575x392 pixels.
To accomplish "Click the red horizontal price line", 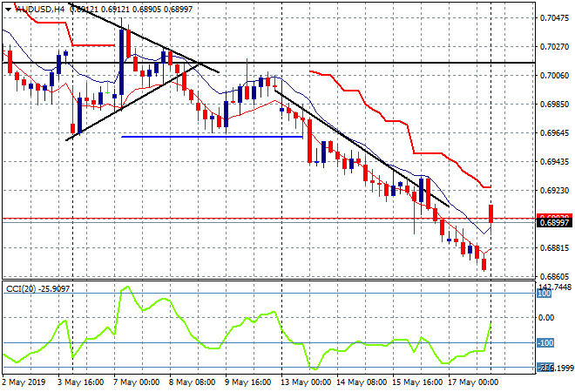I will (x=261, y=218).
